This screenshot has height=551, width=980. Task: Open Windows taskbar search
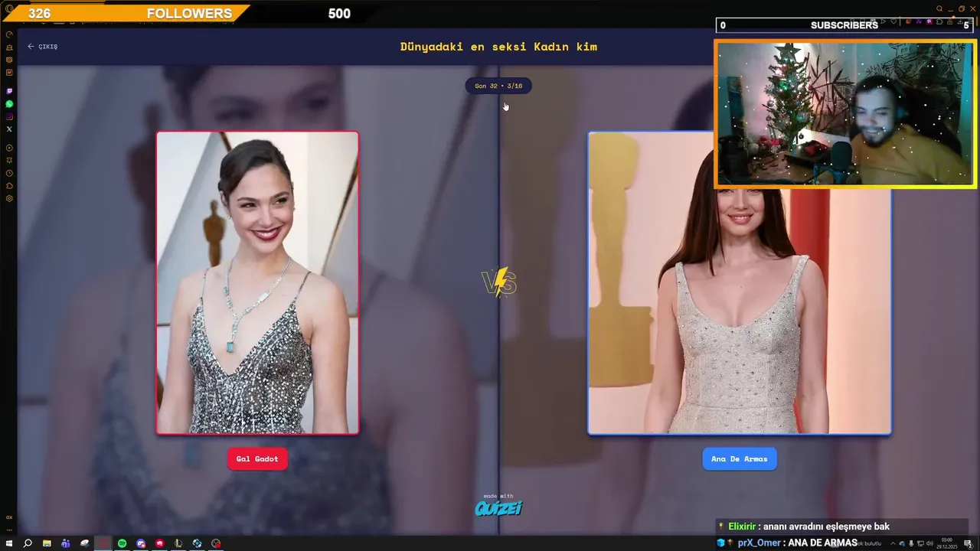click(28, 543)
